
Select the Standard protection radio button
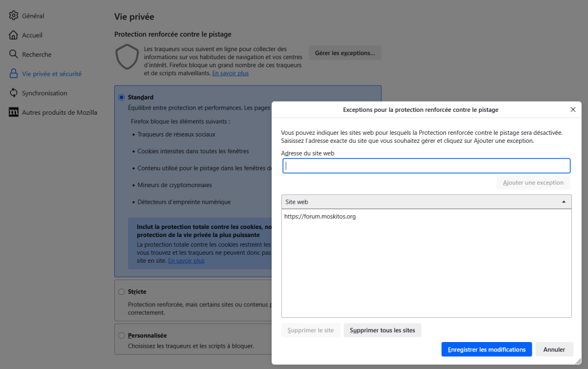click(121, 98)
